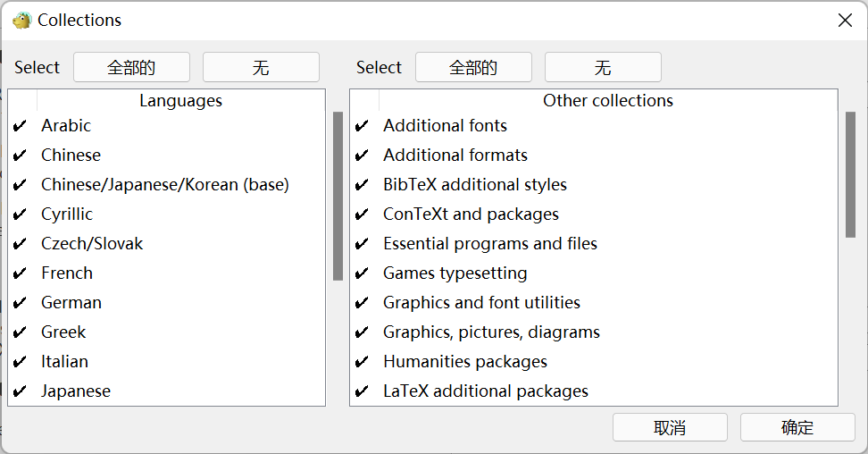Click the Languages column header
This screenshot has width=868, height=454.
tap(181, 100)
